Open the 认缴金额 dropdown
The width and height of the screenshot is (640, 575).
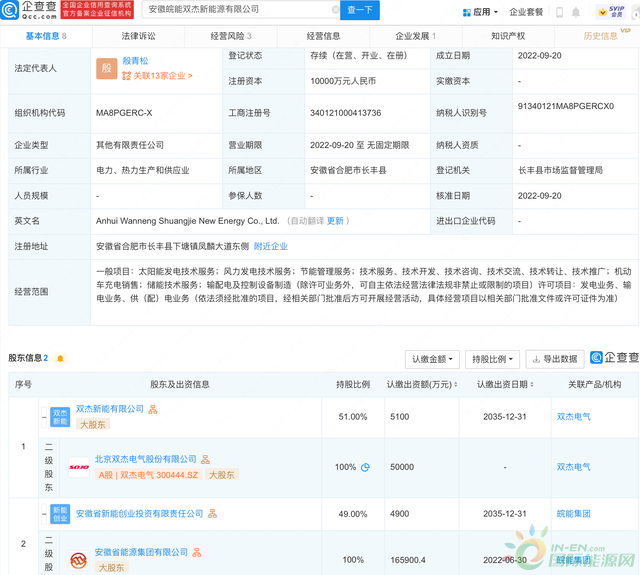click(x=432, y=360)
